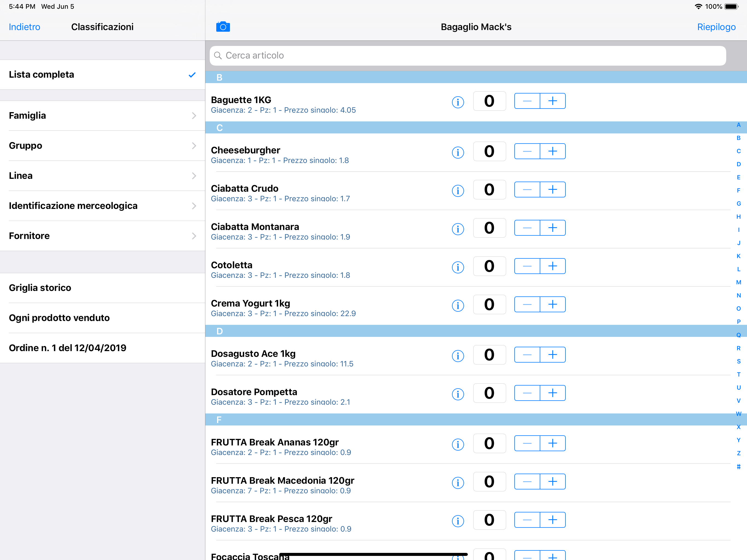Screen dimensions: 747x560
Task: Focus the Cerca articolo search field
Action: coord(468,56)
